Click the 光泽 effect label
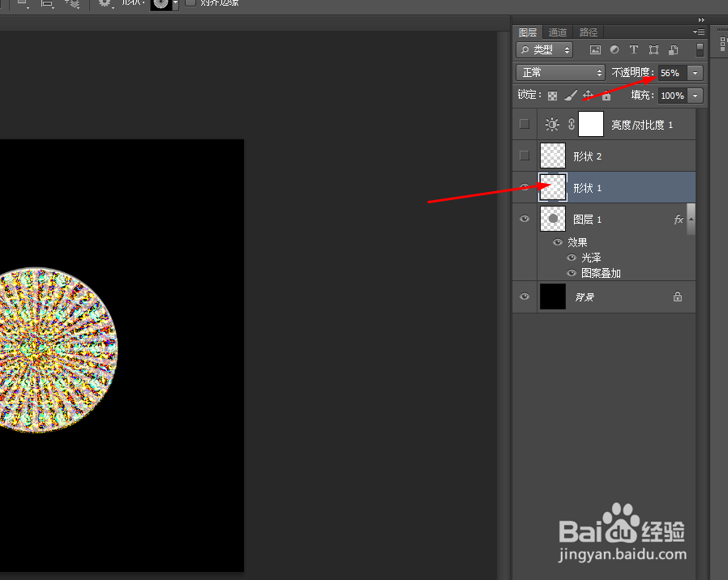 [x=591, y=258]
